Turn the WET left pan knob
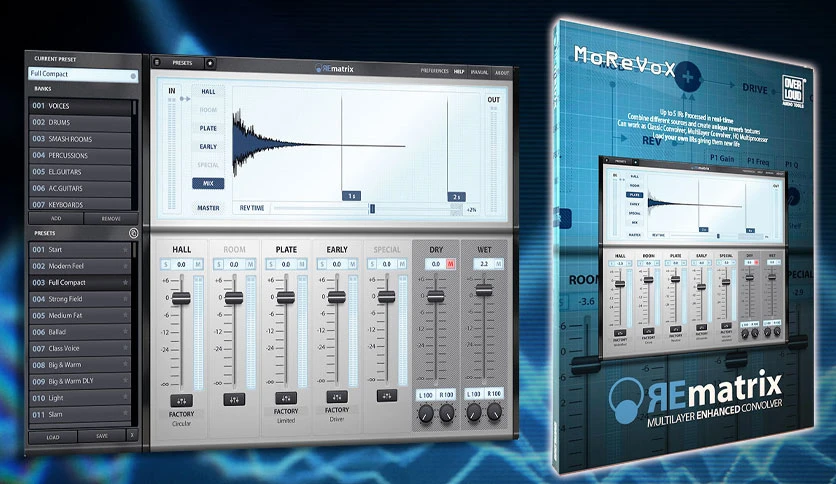 click(473, 412)
